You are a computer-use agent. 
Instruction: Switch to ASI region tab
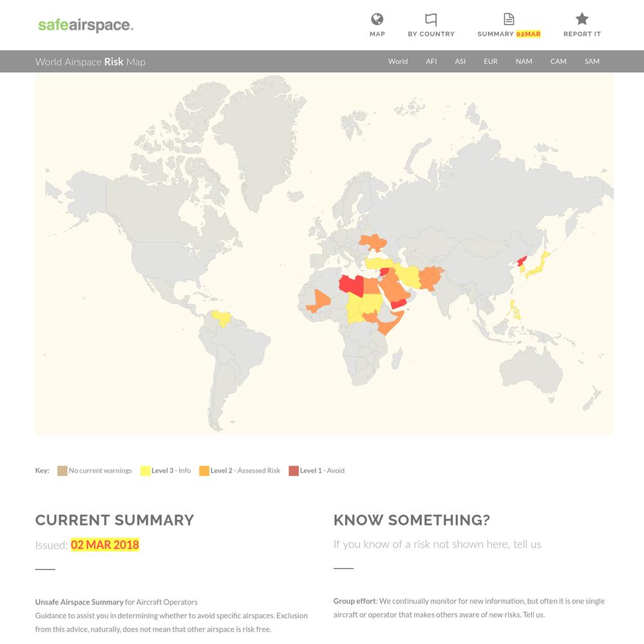460,62
